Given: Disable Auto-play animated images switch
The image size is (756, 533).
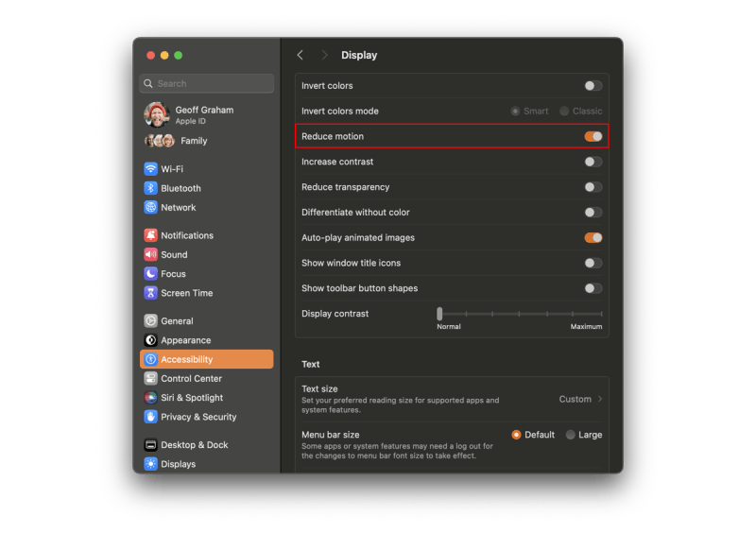Looking at the screenshot, I should (593, 238).
